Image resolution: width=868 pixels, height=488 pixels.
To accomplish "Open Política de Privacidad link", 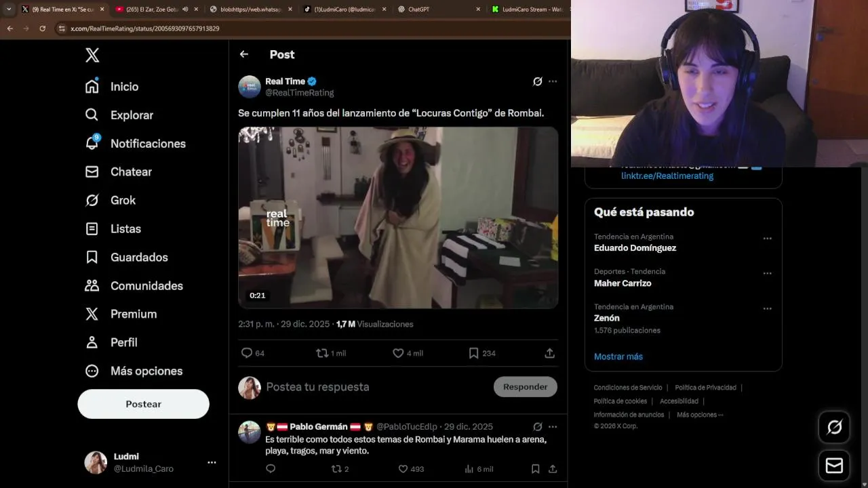I will coord(705,388).
